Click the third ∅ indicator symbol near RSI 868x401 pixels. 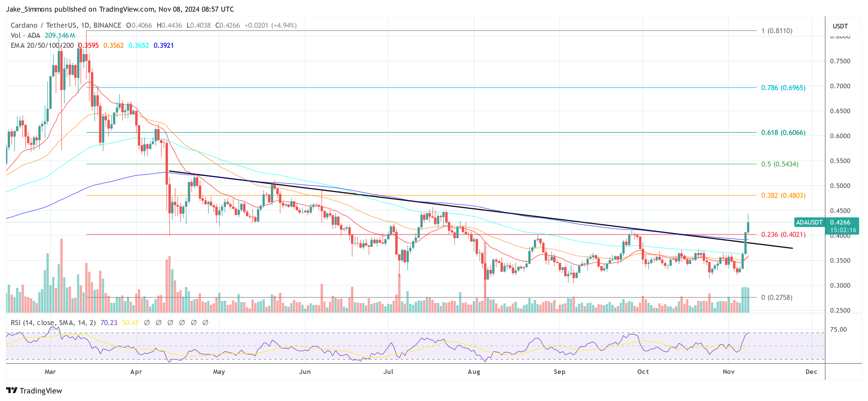point(170,322)
